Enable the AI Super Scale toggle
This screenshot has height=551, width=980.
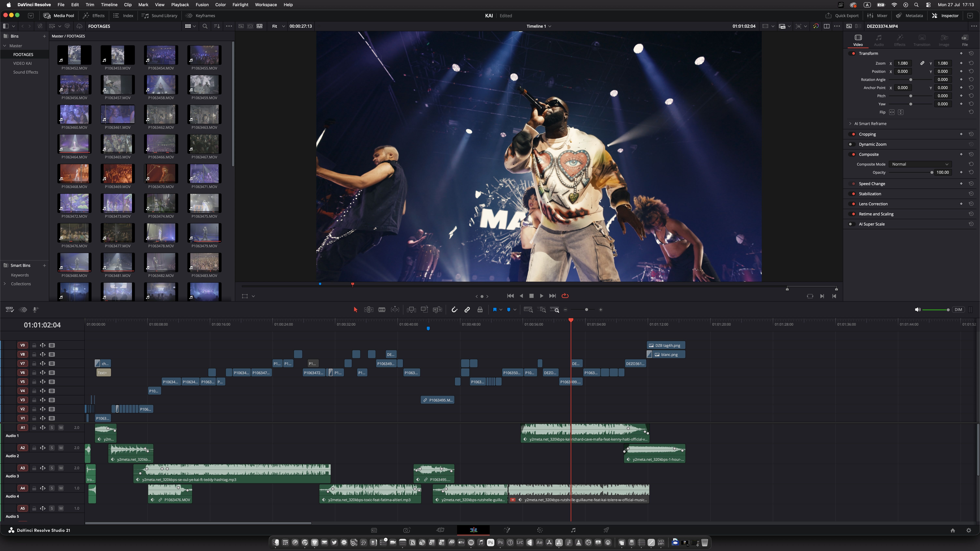tap(851, 224)
